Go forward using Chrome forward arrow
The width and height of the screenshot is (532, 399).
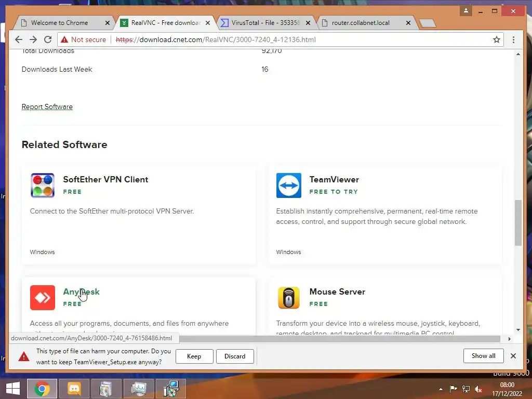pyautogui.click(x=33, y=39)
